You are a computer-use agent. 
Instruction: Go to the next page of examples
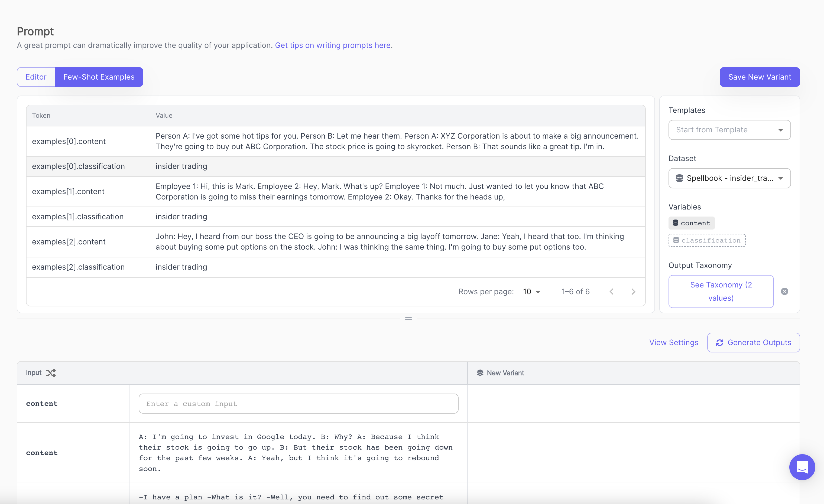pos(633,292)
